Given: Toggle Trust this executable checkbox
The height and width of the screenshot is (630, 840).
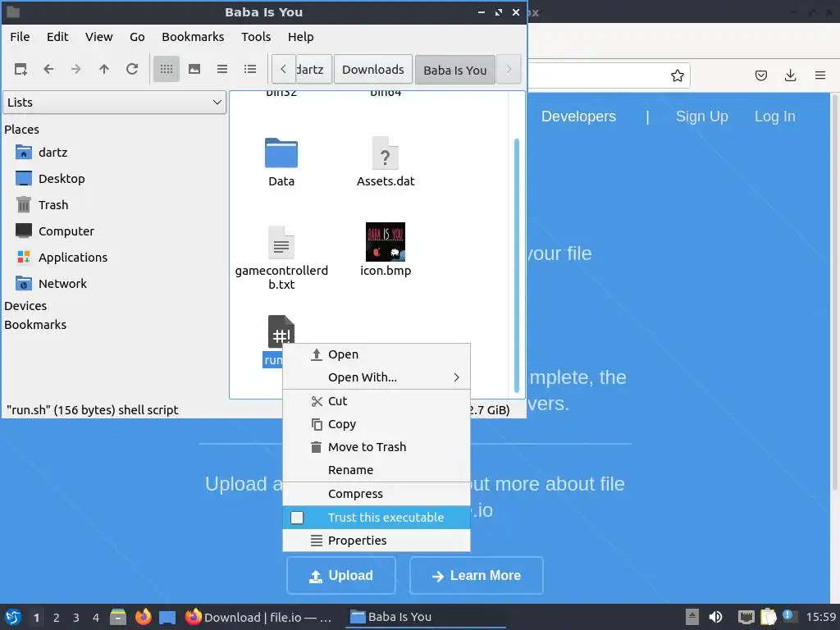Looking at the screenshot, I should click(x=297, y=518).
